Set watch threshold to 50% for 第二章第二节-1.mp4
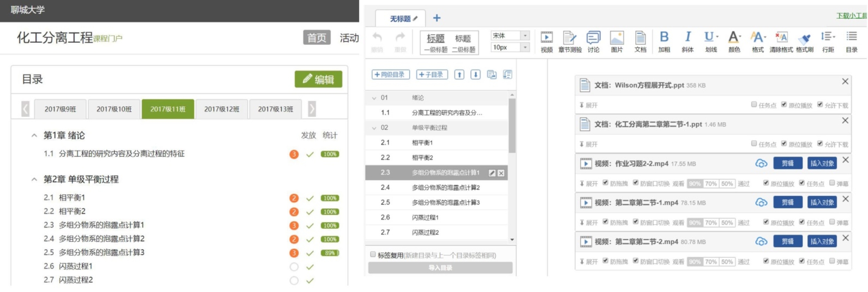 [727, 223]
